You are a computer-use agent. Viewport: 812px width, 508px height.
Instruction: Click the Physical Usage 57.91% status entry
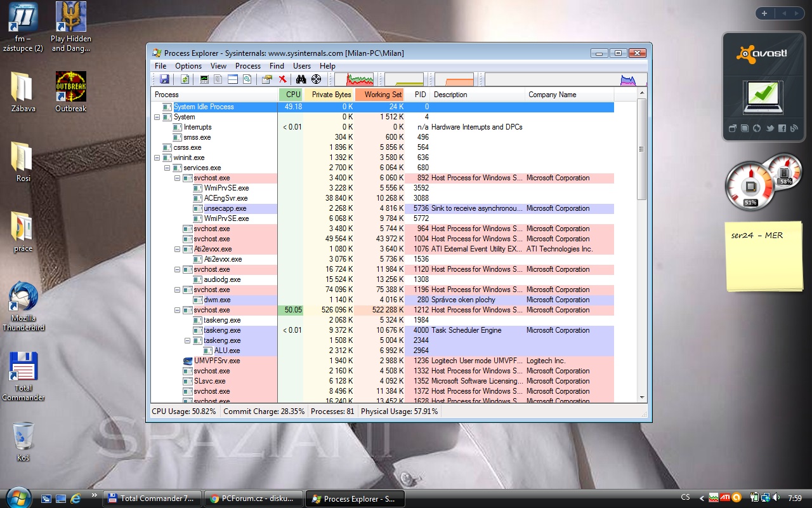(x=400, y=411)
